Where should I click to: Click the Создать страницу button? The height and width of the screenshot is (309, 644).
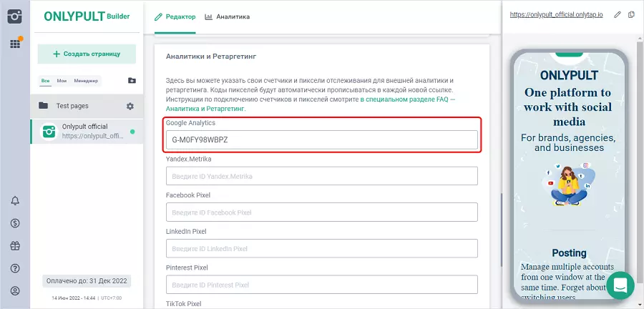(x=86, y=54)
